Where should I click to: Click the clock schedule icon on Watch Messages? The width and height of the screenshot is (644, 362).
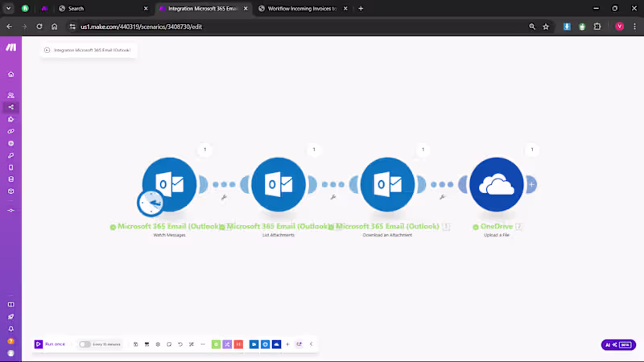pos(151,203)
